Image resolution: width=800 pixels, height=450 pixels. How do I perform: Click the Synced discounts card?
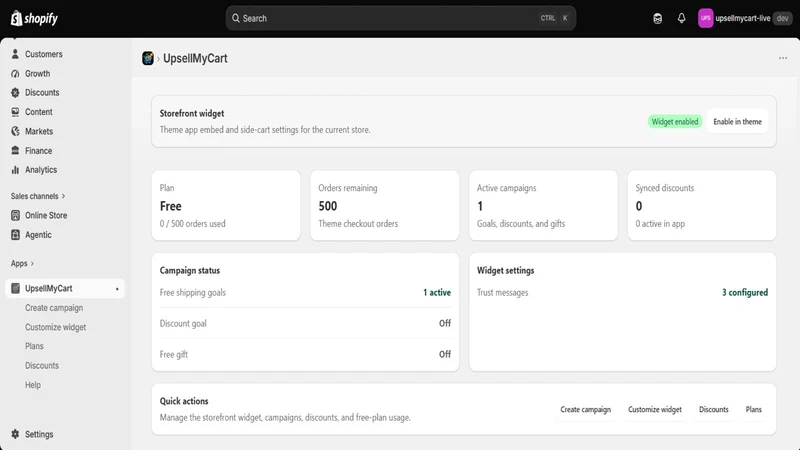point(702,206)
